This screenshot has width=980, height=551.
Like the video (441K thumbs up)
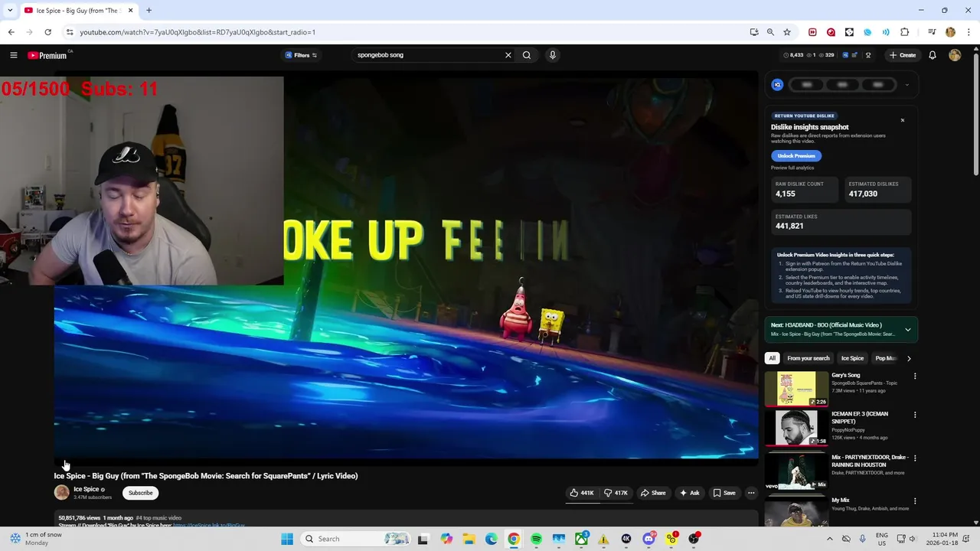coord(582,493)
